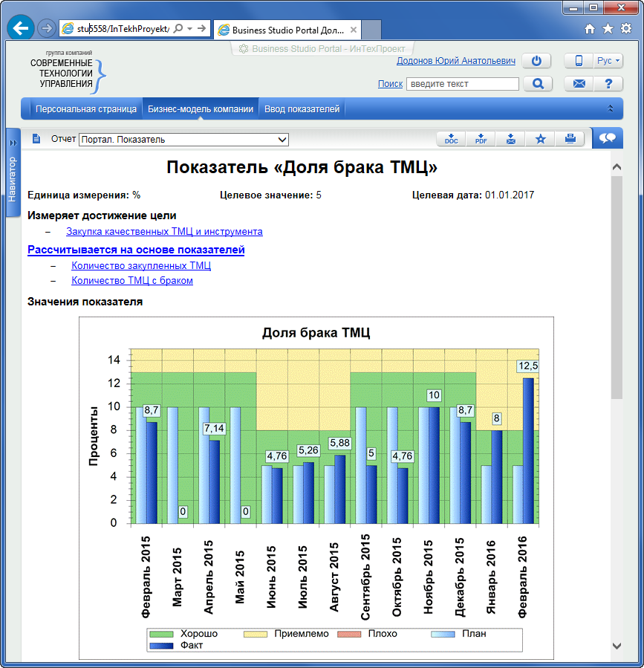
Task: Expand the Рус language dropdown
Action: (x=608, y=61)
